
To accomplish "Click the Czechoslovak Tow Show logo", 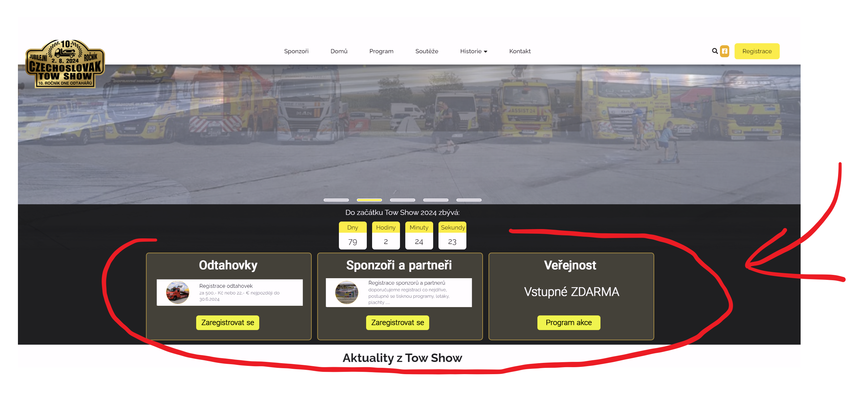I will (65, 63).
